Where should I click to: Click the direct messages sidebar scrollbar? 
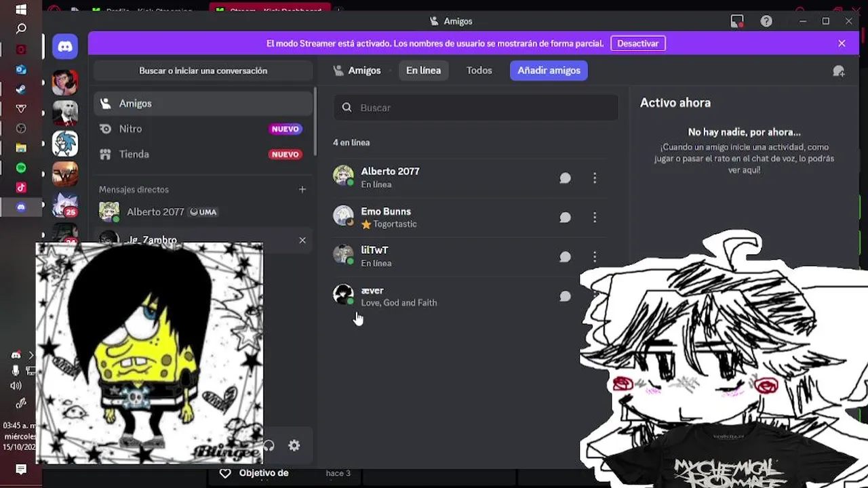coord(315,122)
